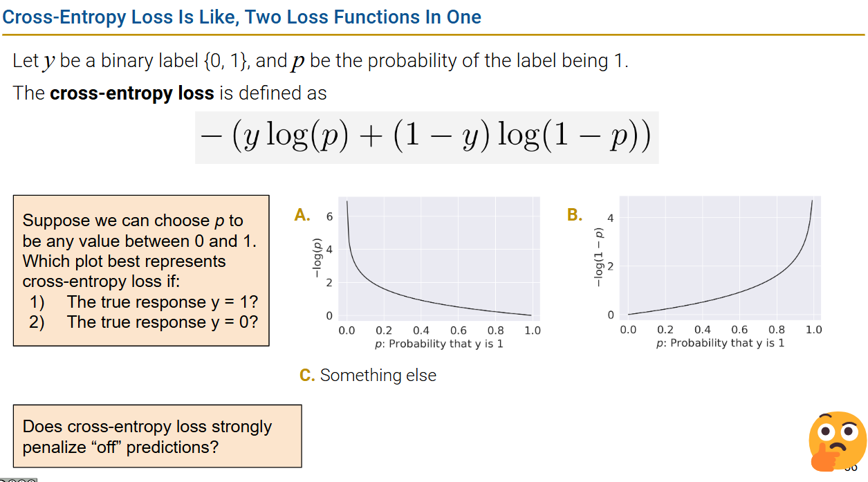Choose option C, Something else
The width and height of the screenshot is (868, 482).
[368, 376]
